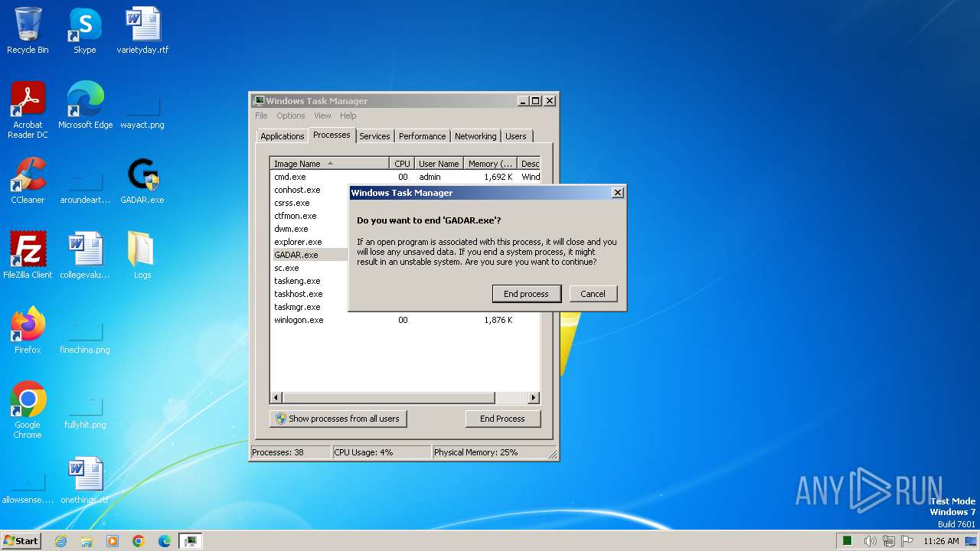Open Internet Explorer from taskbar
Screen dimensions: 980x551
[60, 541]
